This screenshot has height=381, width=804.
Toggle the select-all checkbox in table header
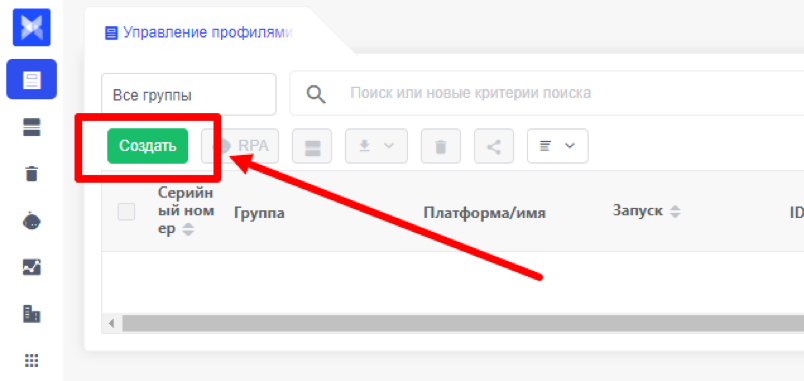[127, 212]
